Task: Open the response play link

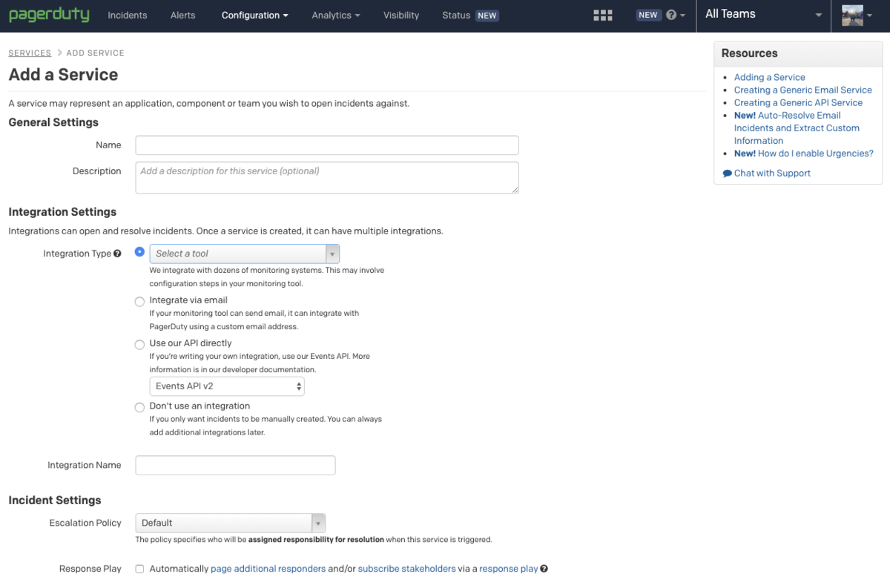Action: (x=509, y=569)
